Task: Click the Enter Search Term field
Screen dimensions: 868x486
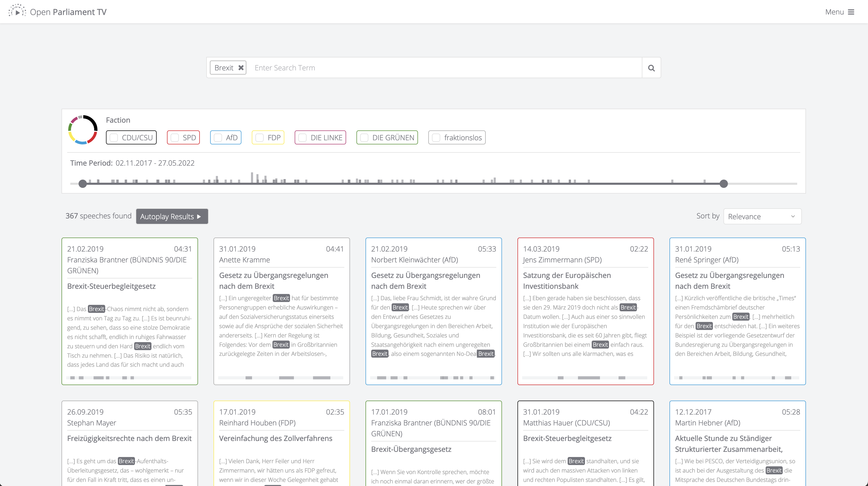Action: click(x=445, y=68)
